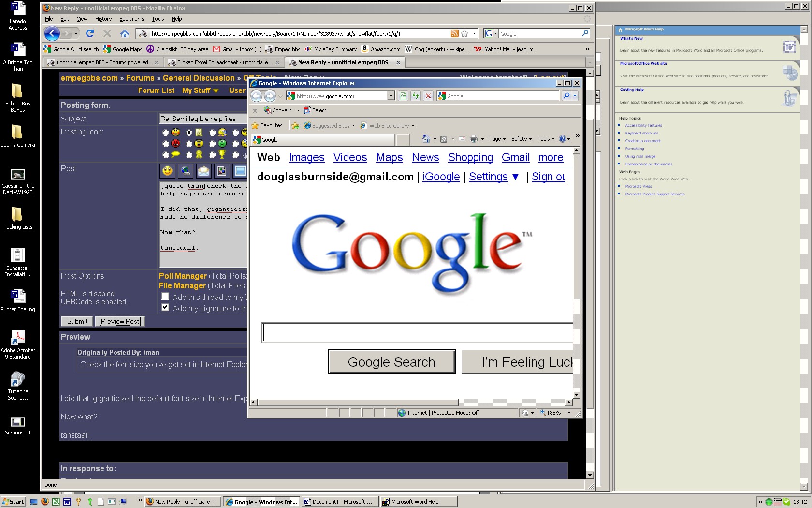The height and width of the screenshot is (508, 812).
Task: Print the page using IE printer icon
Action: pyautogui.click(x=474, y=139)
